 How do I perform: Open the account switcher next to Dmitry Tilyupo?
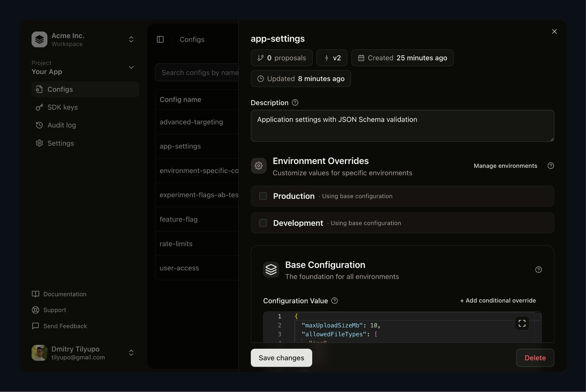coord(131,353)
